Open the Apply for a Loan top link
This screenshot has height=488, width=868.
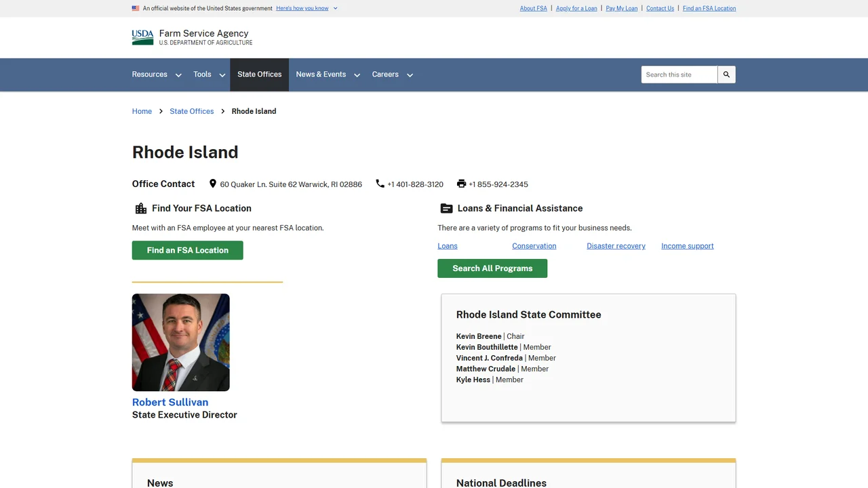pyautogui.click(x=576, y=8)
